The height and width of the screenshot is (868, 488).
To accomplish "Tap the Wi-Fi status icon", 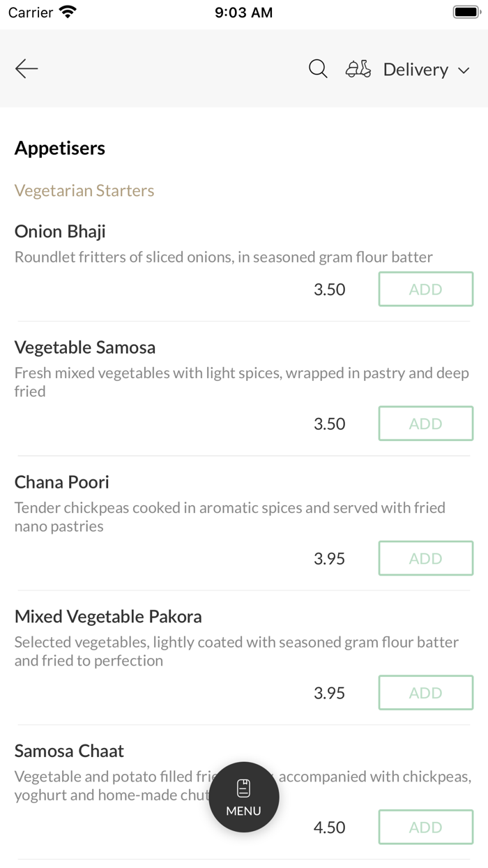I will click(68, 13).
